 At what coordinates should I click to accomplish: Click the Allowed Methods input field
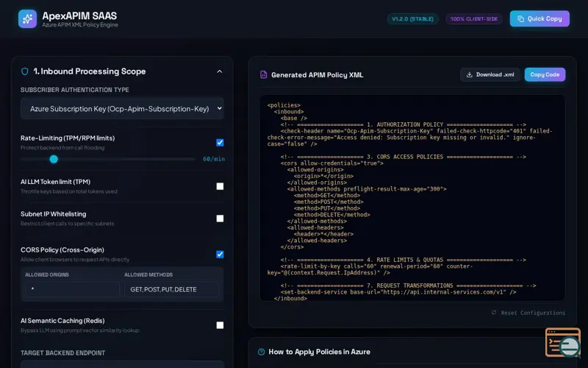[171, 289]
